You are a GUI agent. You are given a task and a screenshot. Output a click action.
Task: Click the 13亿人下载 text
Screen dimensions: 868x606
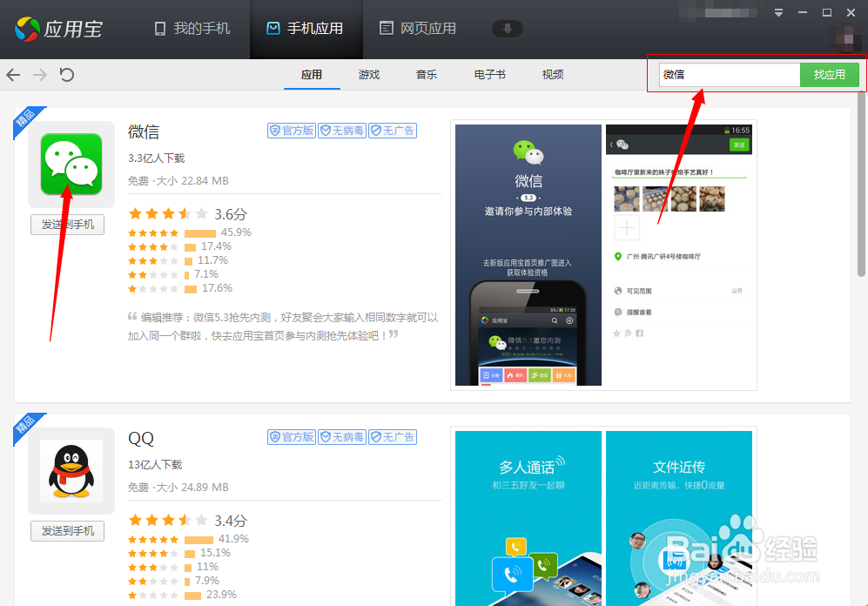click(x=155, y=465)
